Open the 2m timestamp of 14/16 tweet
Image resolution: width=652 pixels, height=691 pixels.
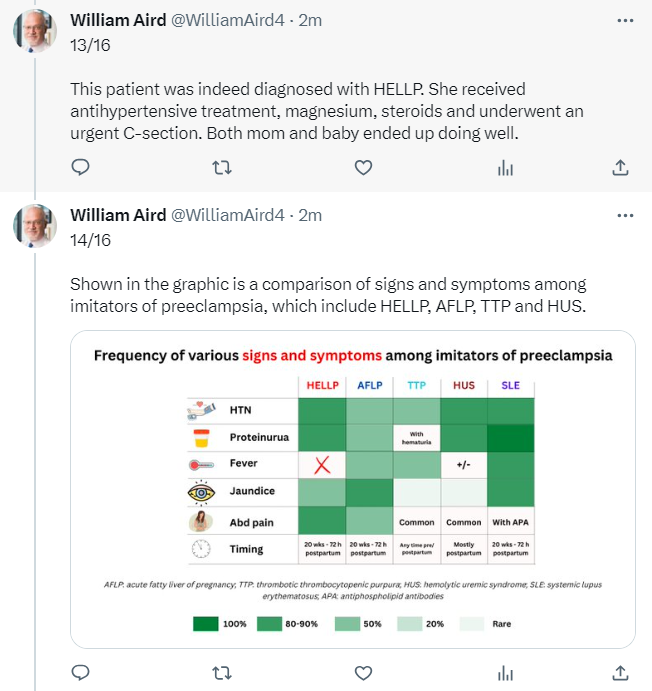(x=310, y=215)
